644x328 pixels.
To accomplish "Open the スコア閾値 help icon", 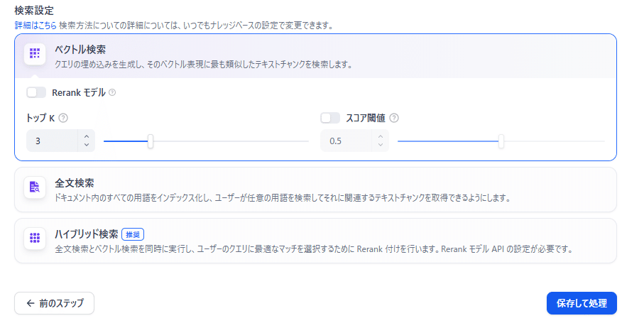I will [394, 119].
